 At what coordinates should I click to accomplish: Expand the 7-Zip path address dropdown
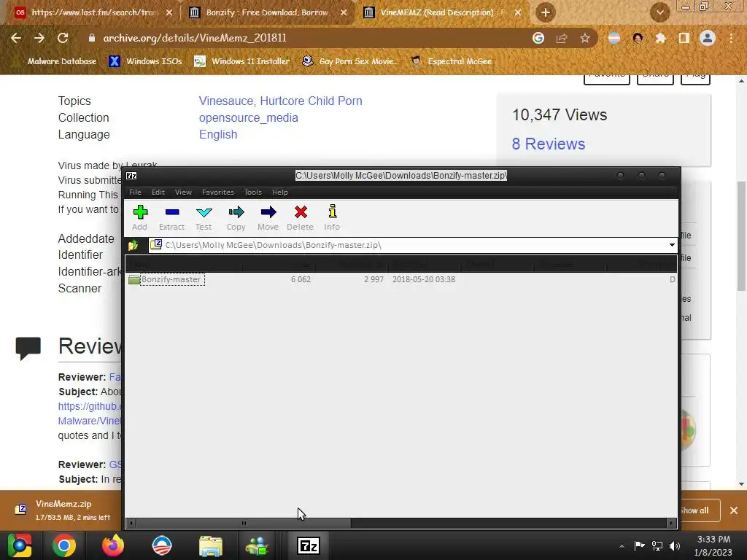(672, 245)
